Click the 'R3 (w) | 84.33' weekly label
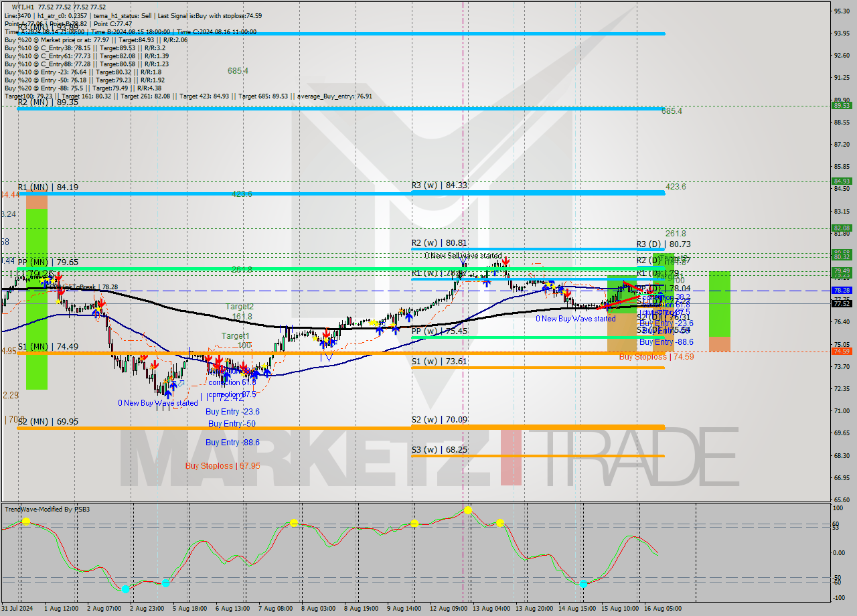 tap(439, 185)
